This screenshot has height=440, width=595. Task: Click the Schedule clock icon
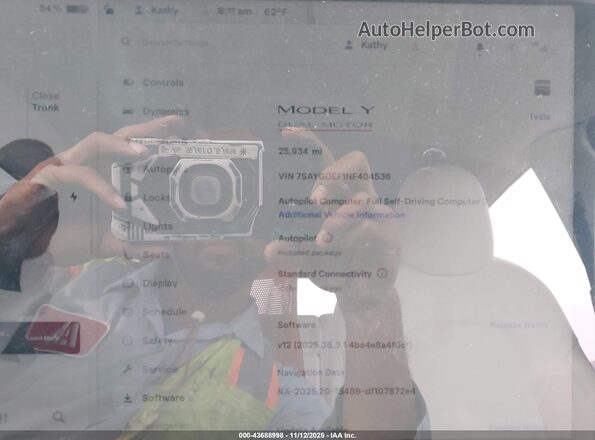128,312
